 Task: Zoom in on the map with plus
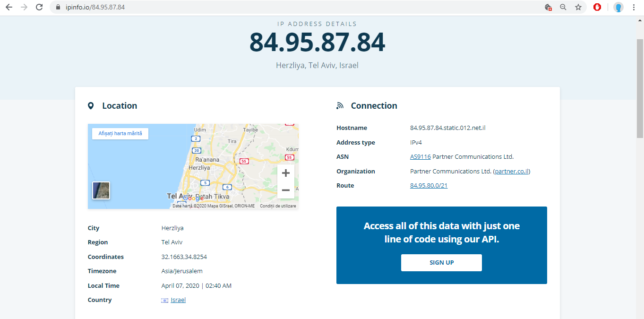point(285,173)
